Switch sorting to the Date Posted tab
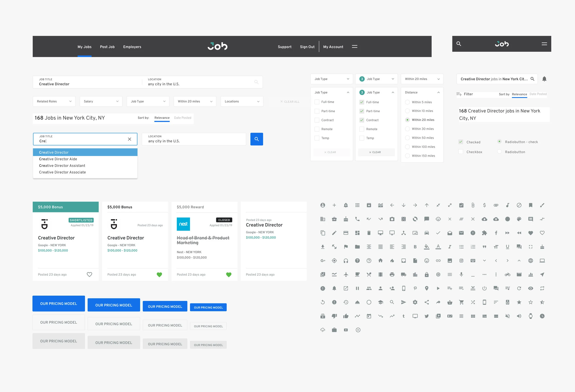575x392 pixels. click(x=182, y=118)
